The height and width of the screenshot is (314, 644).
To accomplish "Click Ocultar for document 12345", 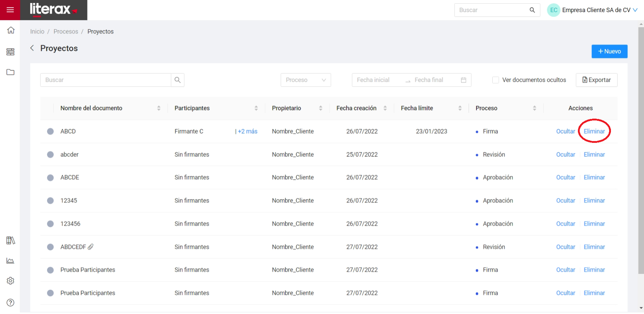I will [565, 200].
